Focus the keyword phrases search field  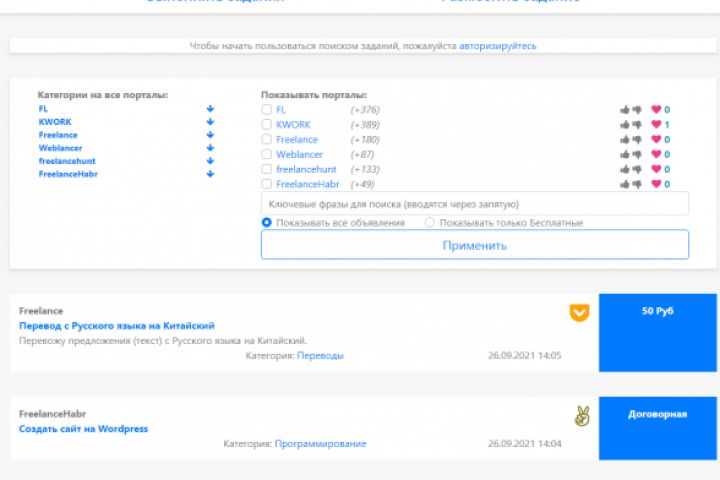[475, 204]
